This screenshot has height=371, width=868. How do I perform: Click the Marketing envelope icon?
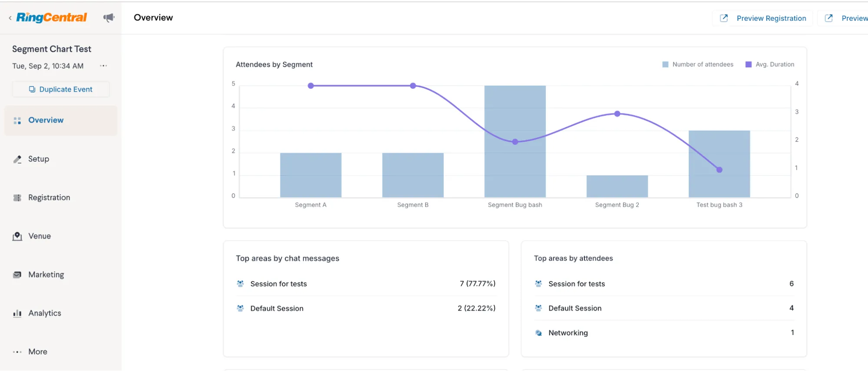click(17, 275)
